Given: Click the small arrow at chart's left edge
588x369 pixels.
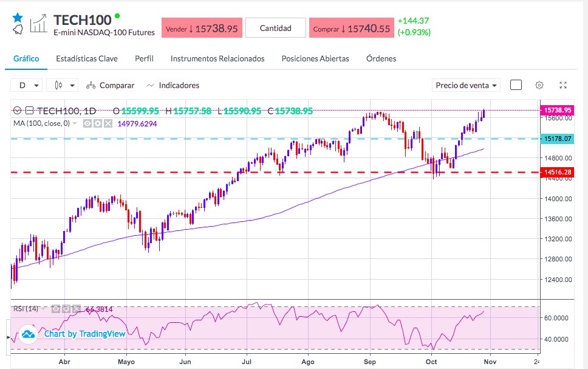Looking at the screenshot, I should click(9, 337).
